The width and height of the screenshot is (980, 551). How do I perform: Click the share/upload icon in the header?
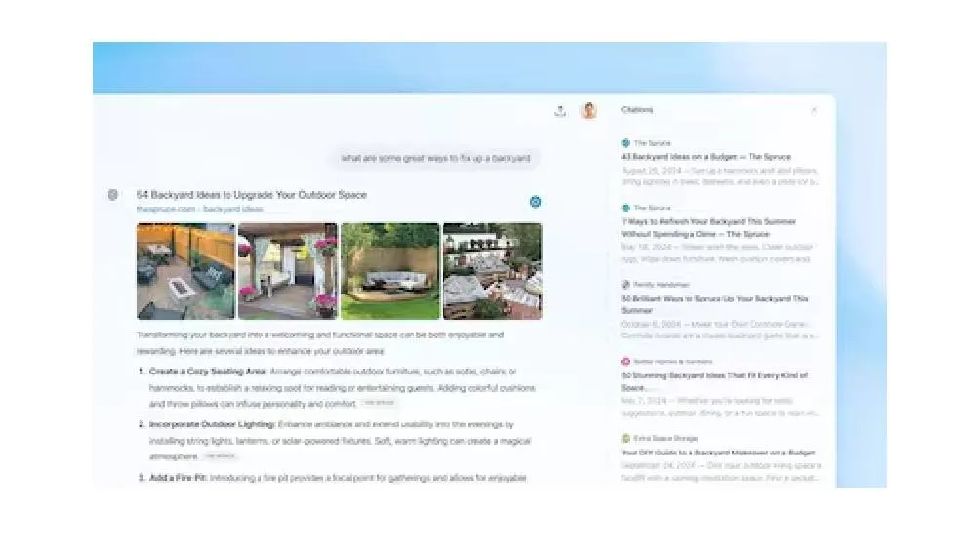[560, 111]
